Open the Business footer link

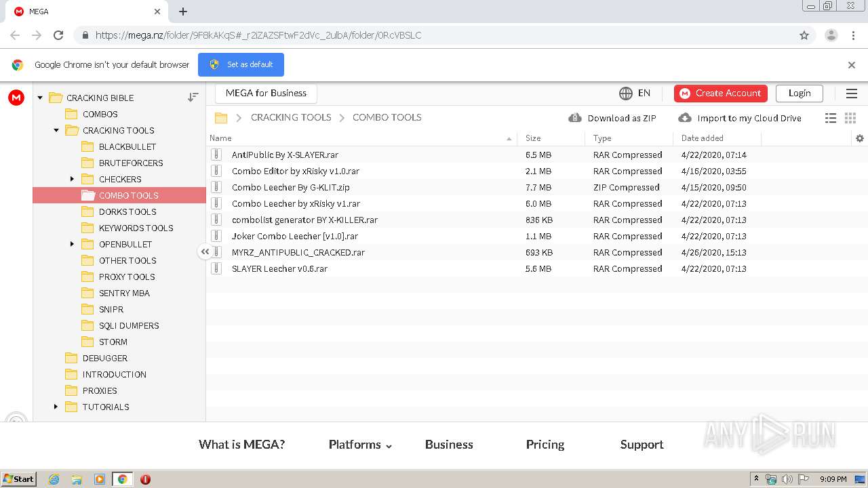(x=449, y=445)
